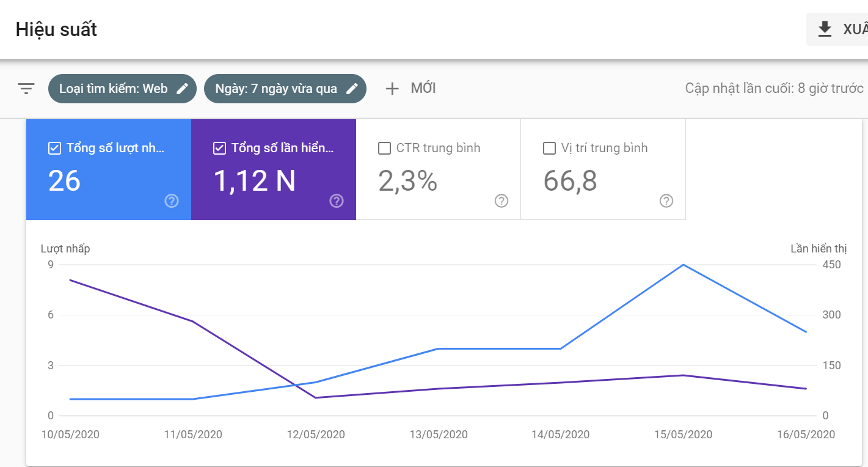Click the 16/05/2020 date label

(x=806, y=435)
